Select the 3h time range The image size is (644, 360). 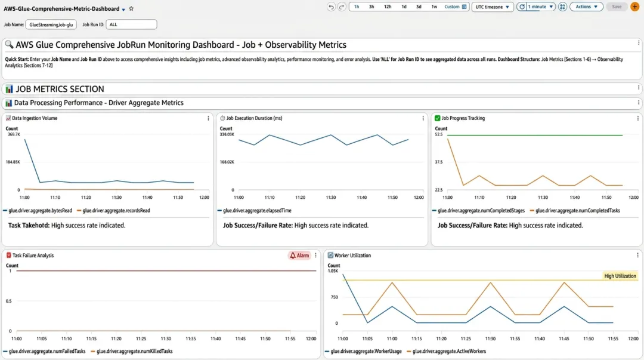(371, 7)
